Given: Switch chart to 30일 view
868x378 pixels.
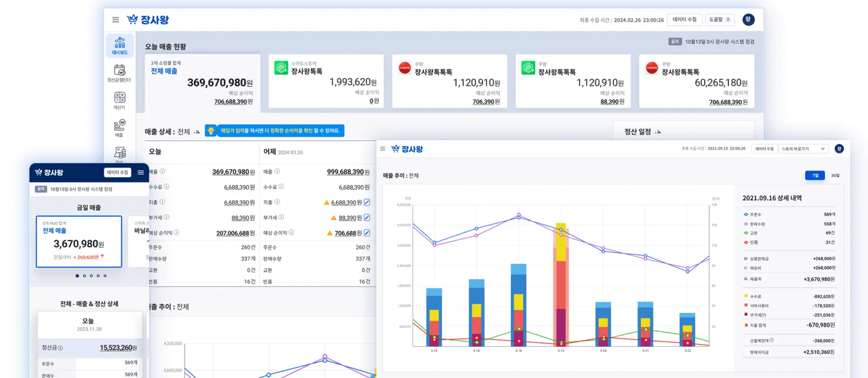Looking at the screenshot, I should [x=835, y=175].
